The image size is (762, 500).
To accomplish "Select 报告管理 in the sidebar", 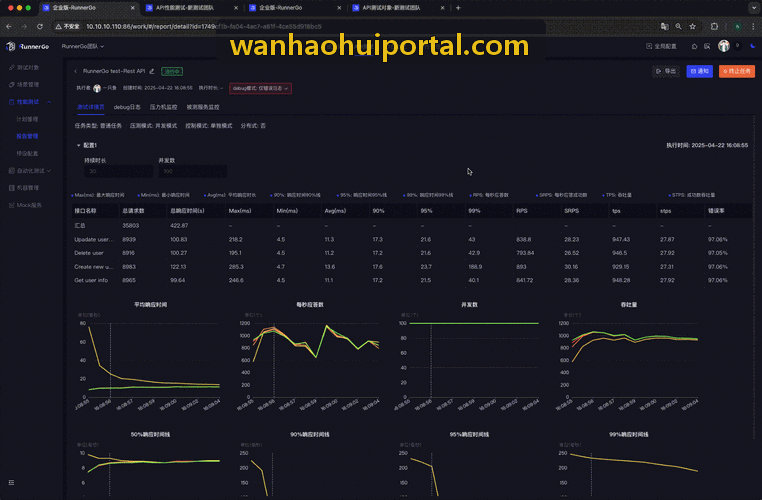I will pos(27,136).
